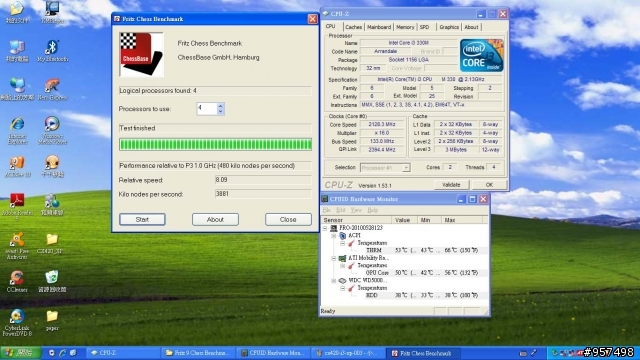Click the Validate button in CPU-Z
The height and width of the screenshot is (360, 640).
(x=451, y=185)
